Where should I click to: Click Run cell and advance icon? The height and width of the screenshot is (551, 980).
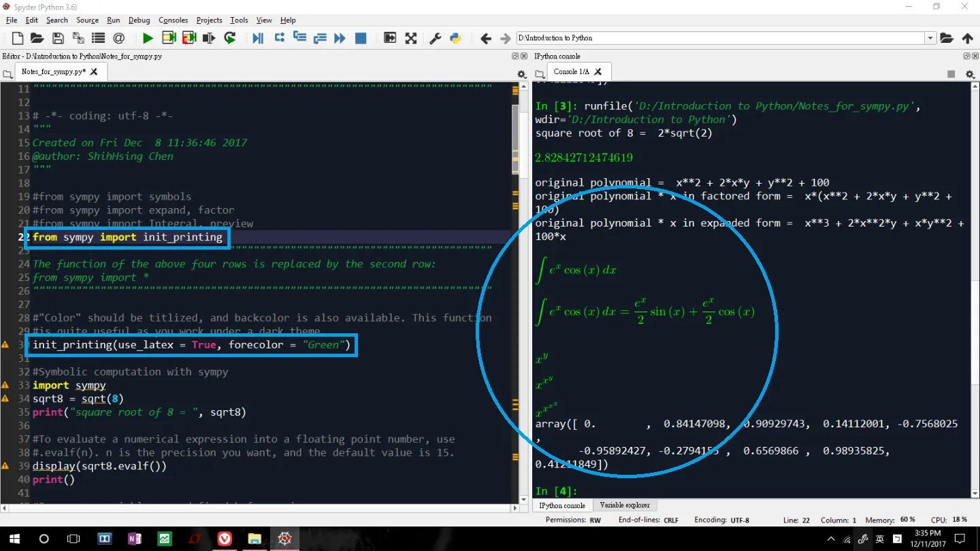pos(189,38)
